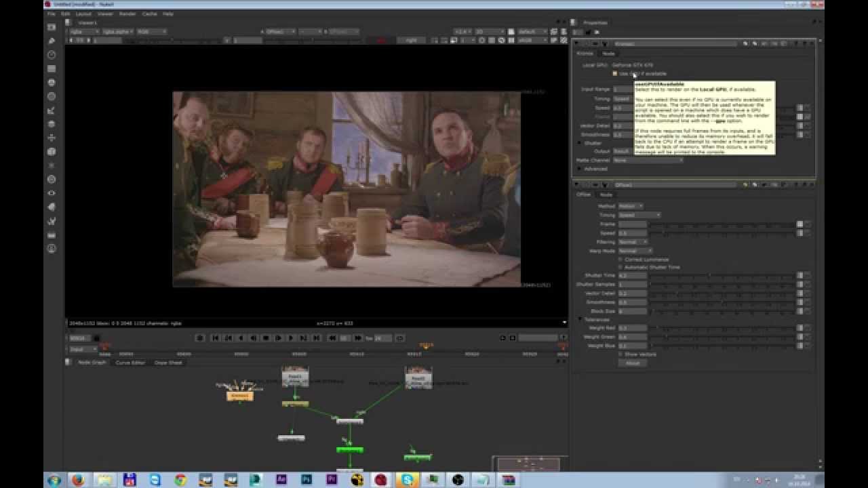
Task: Open the Color nodes toolbar icon
Action: tap(52, 83)
